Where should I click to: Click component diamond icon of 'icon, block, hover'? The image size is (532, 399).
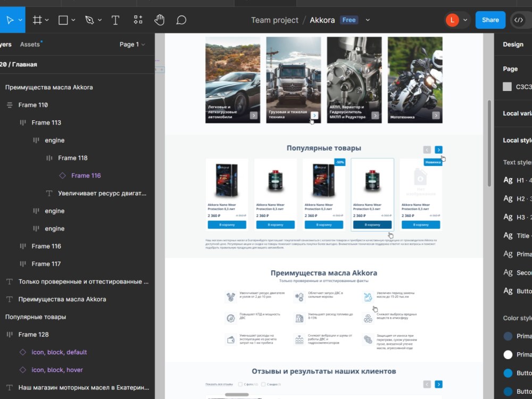coord(23,370)
